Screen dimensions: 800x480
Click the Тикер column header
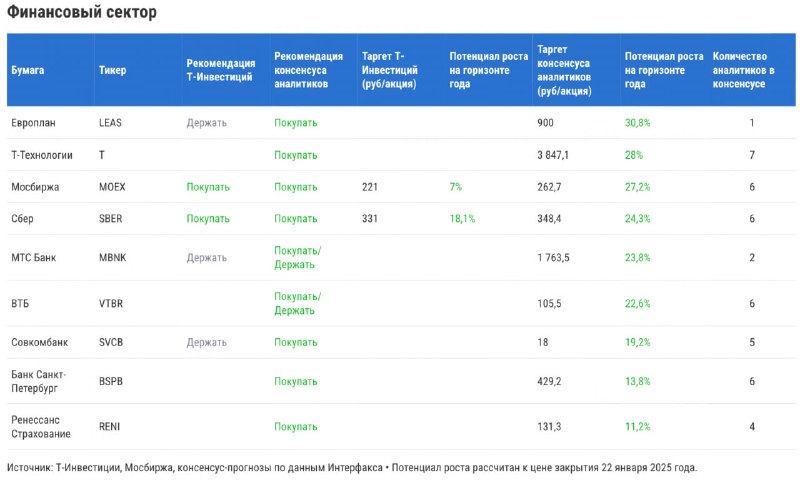(112, 70)
